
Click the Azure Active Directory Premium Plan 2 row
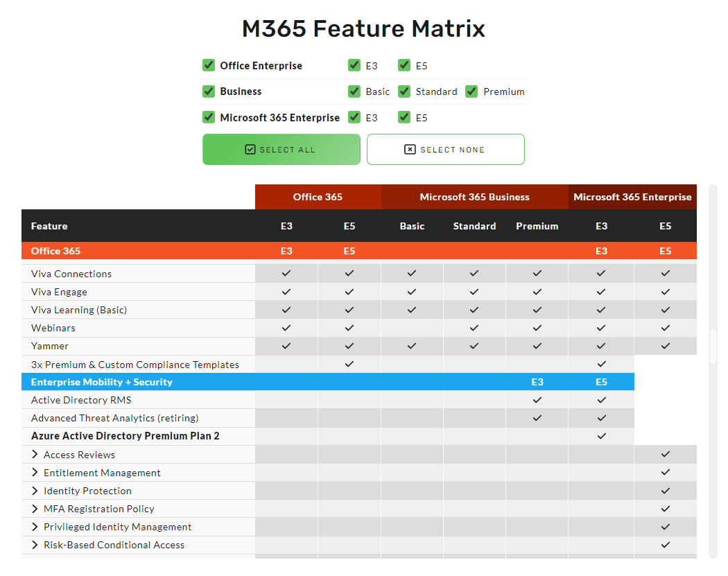click(x=125, y=436)
